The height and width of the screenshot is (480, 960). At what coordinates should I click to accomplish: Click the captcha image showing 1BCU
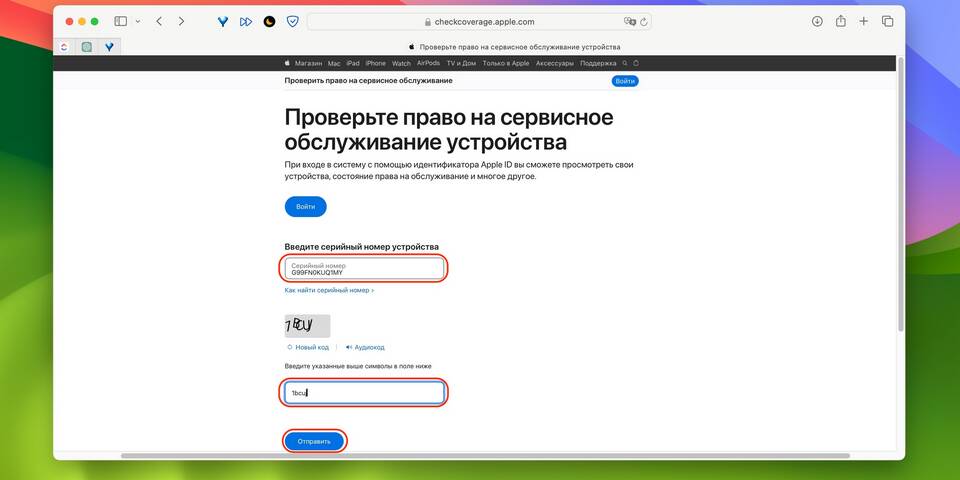click(x=307, y=326)
